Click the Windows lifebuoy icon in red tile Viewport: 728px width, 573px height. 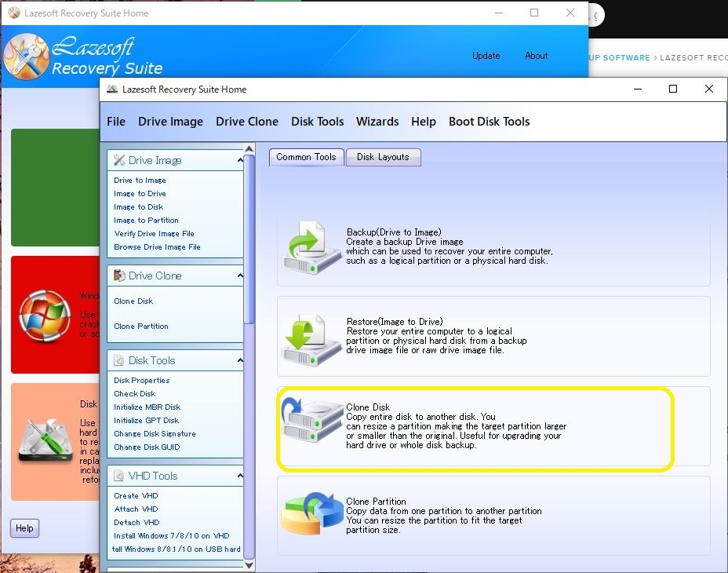coord(45,316)
